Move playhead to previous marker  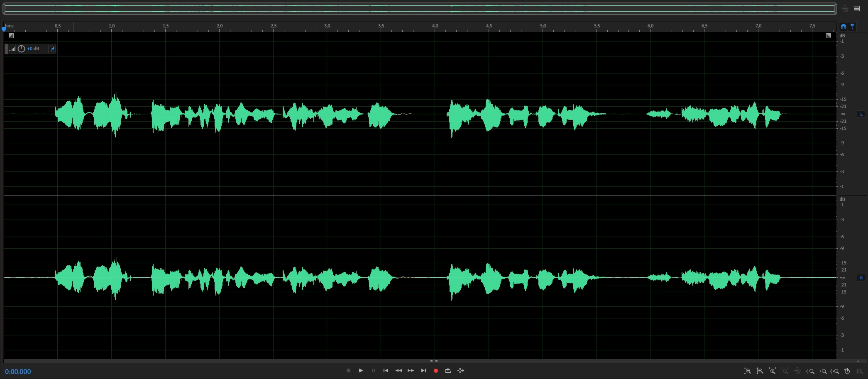[x=386, y=371]
